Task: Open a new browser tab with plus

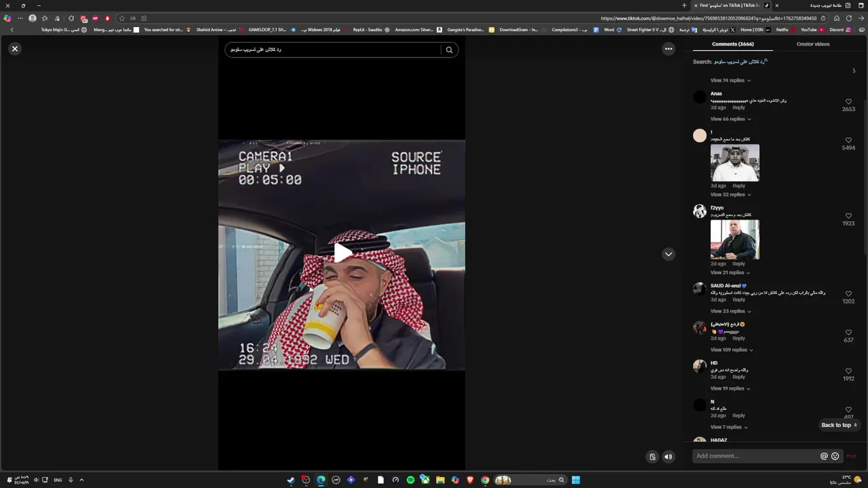Action: (x=684, y=5)
